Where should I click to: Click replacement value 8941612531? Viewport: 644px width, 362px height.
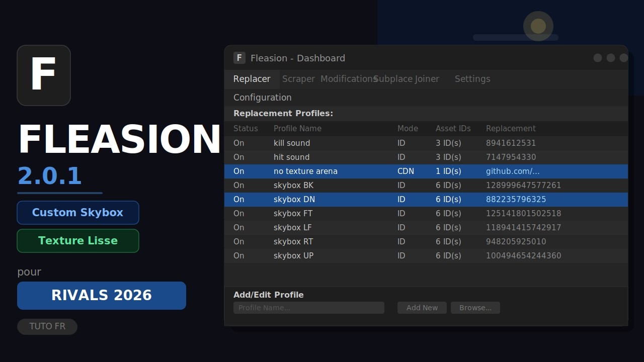[511, 143]
